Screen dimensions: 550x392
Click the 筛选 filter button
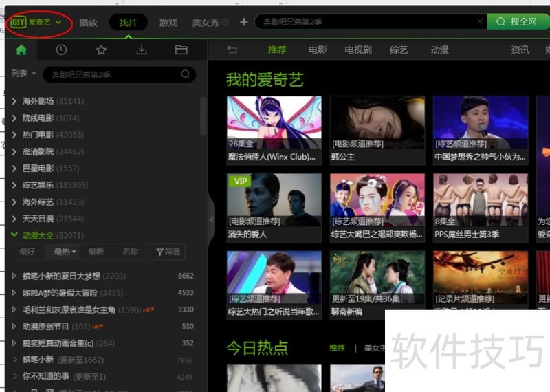click(168, 252)
